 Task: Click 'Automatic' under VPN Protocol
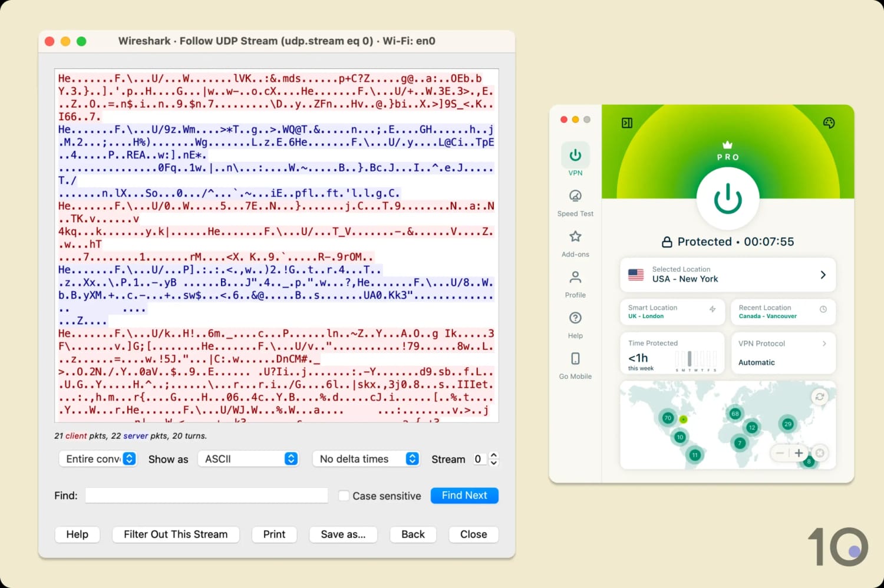click(x=757, y=362)
